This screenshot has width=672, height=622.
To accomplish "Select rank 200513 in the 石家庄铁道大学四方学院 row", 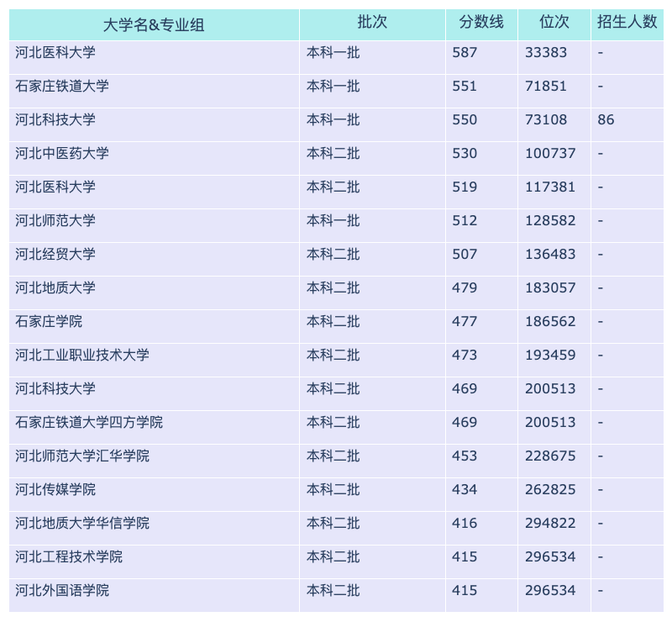I will pos(550,422).
